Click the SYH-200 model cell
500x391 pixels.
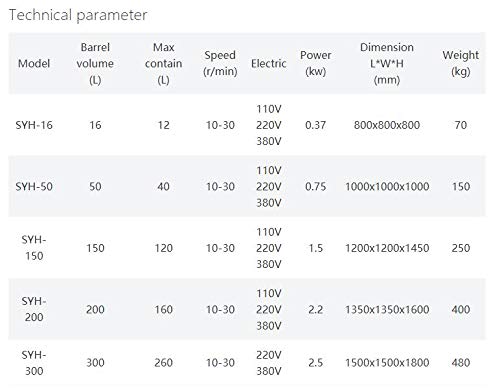click(x=34, y=309)
